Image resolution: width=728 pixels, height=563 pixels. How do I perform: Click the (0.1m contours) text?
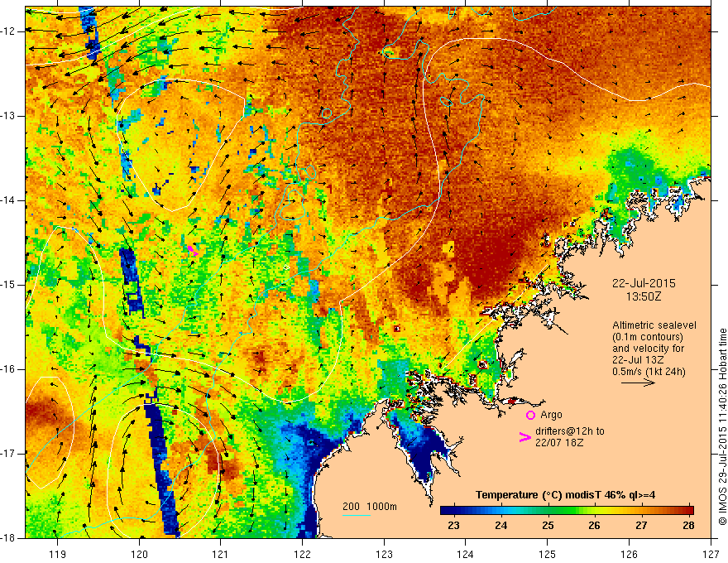click(x=648, y=337)
